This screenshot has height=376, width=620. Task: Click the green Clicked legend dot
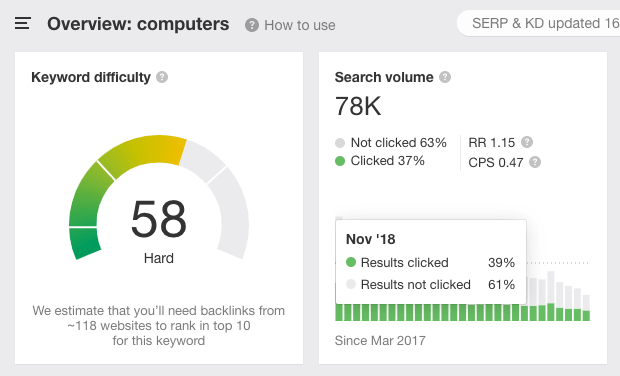[x=340, y=161]
